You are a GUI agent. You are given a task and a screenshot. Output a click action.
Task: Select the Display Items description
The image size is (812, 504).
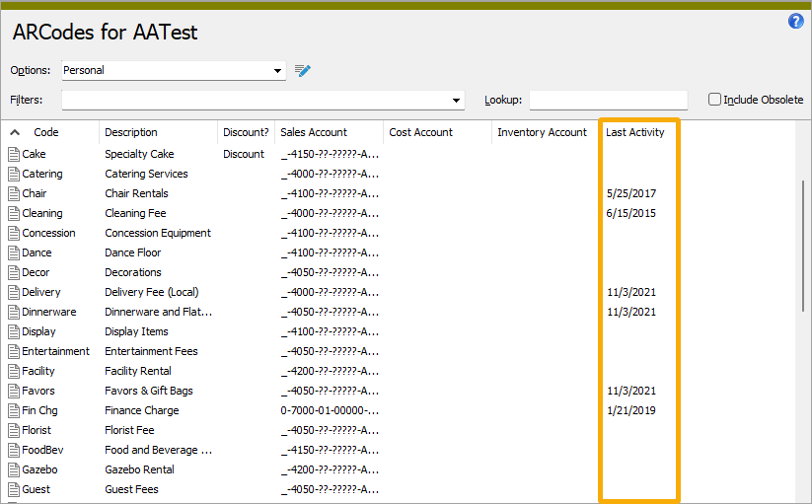click(137, 331)
